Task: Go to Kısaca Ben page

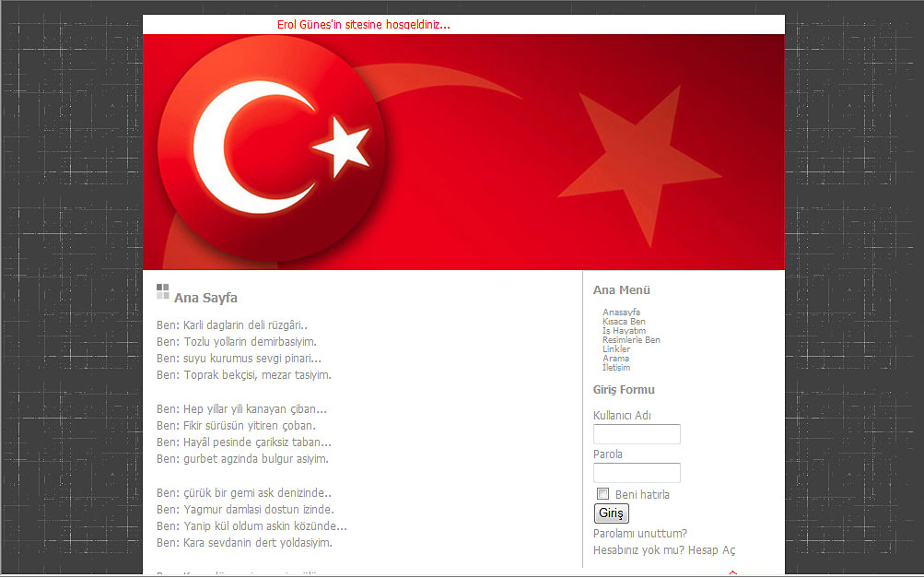Action: click(x=624, y=322)
